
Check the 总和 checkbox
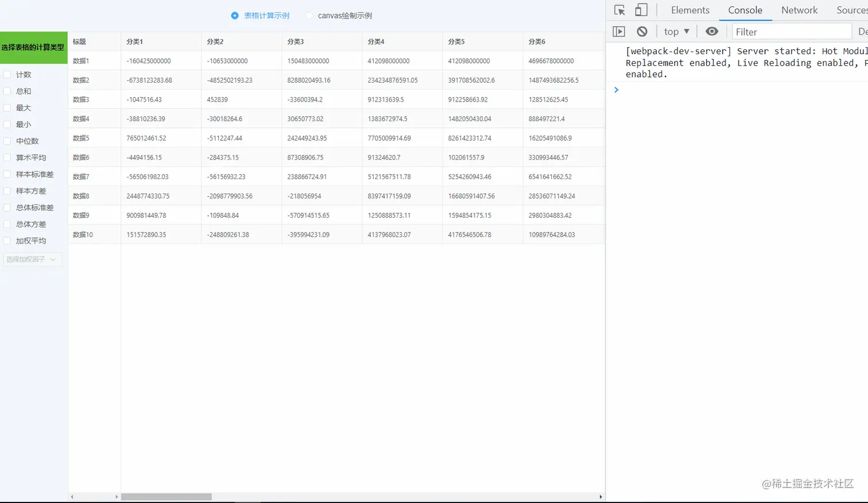point(7,91)
